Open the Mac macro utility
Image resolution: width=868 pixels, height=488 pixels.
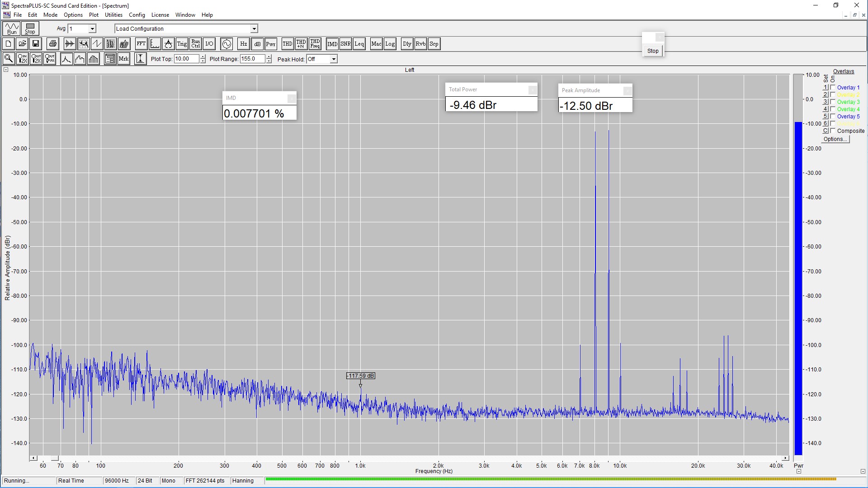coord(376,44)
